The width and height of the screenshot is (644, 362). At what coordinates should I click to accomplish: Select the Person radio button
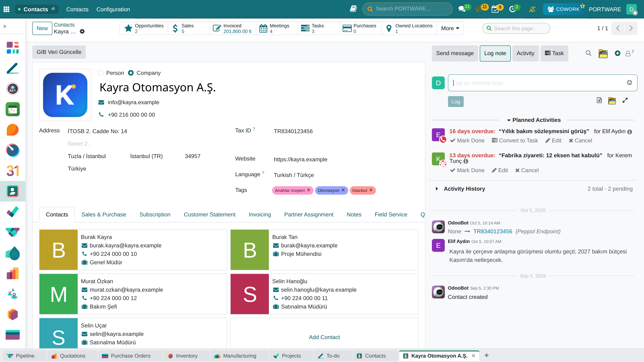click(x=100, y=73)
